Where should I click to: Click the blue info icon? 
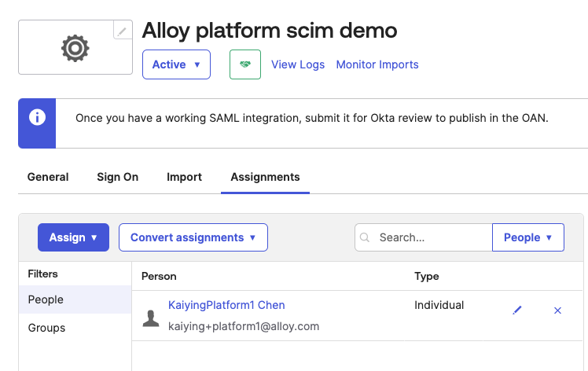tap(37, 117)
